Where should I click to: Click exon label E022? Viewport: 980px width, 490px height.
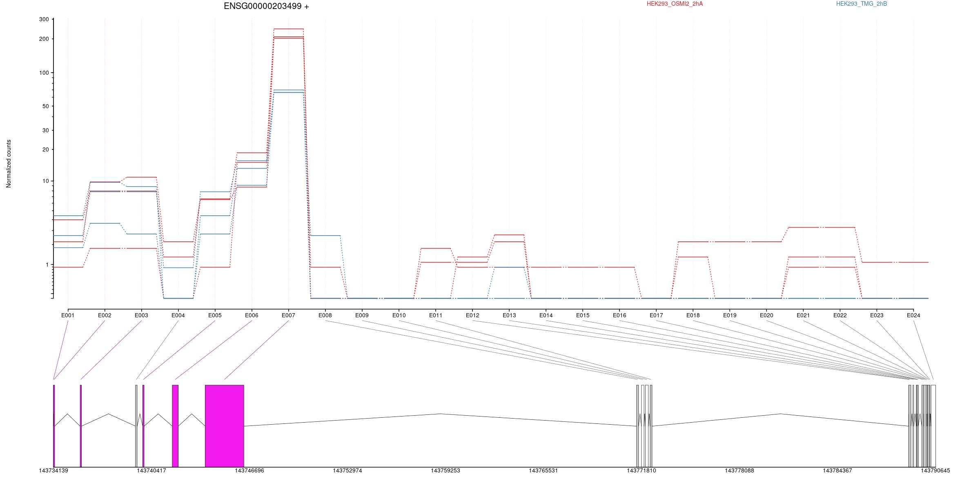(x=840, y=315)
